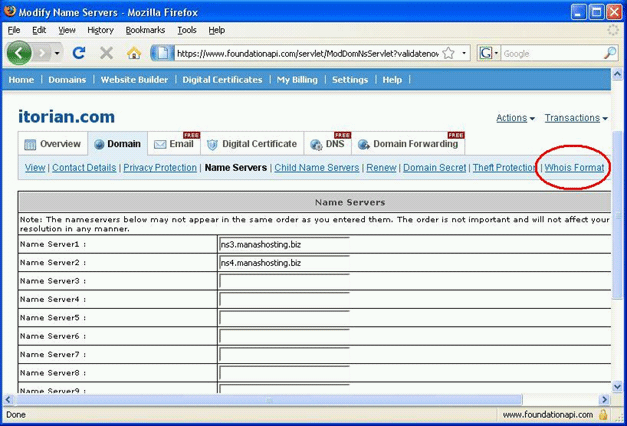Open the Edit menu
627x426 pixels.
click(39, 30)
